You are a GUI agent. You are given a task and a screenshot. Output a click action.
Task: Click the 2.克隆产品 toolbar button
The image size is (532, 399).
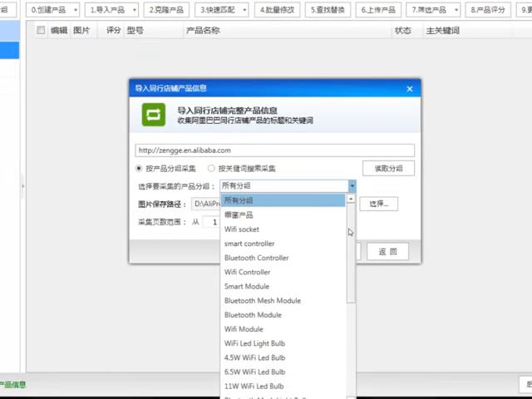pyautogui.click(x=166, y=10)
